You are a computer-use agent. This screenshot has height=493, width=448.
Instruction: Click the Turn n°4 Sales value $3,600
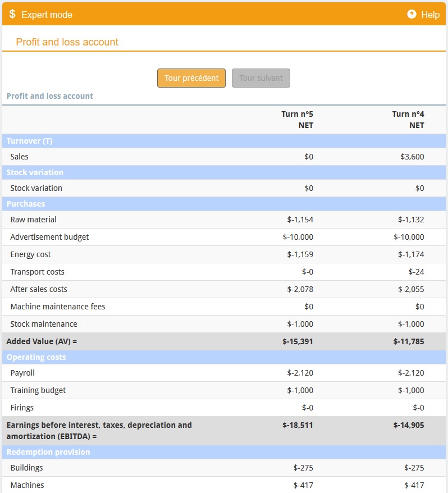(412, 157)
